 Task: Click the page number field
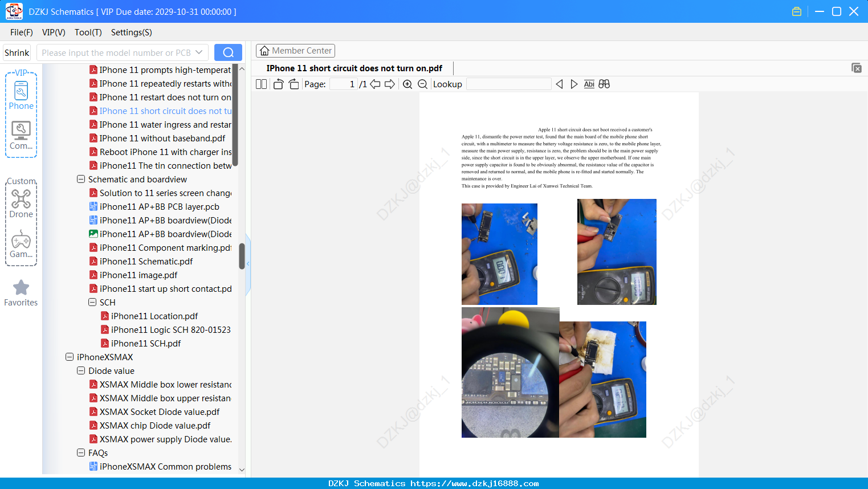point(344,84)
